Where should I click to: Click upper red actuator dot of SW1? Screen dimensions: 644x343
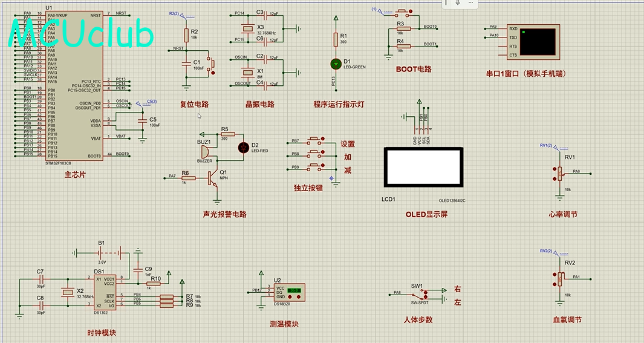[x=426, y=292]
